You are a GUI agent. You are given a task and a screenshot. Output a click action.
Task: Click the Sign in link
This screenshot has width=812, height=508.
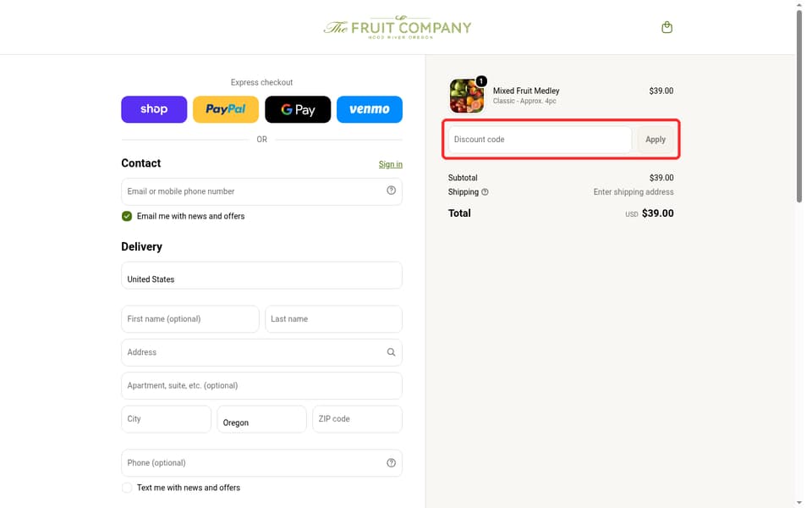(x=391, y=164)
